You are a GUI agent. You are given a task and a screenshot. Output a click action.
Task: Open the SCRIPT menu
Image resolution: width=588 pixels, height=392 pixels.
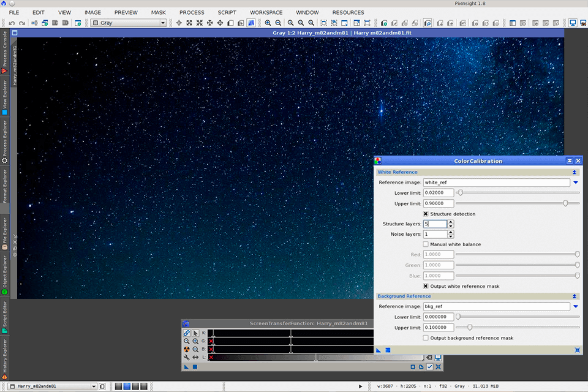[x=227, y=12]
